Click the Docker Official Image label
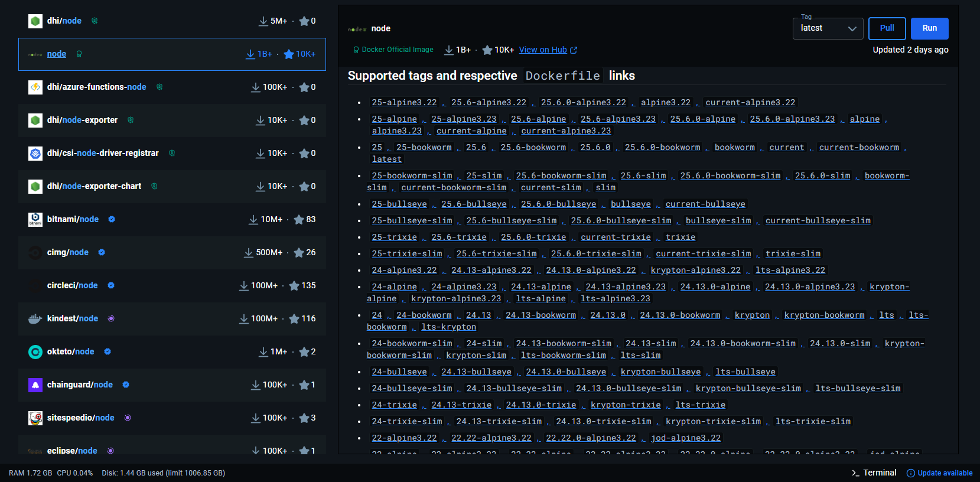The width and height of the screenshot is (980, 482). coord(398,50)
